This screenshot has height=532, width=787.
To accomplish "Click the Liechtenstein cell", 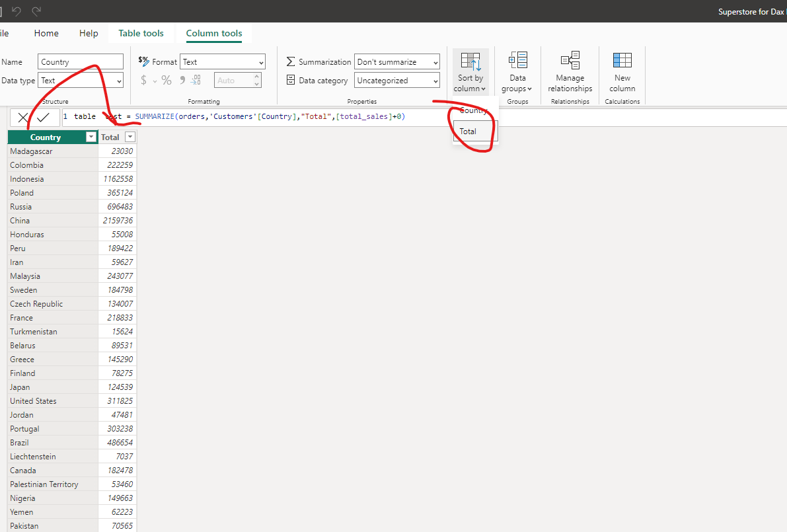I will 53,457.
